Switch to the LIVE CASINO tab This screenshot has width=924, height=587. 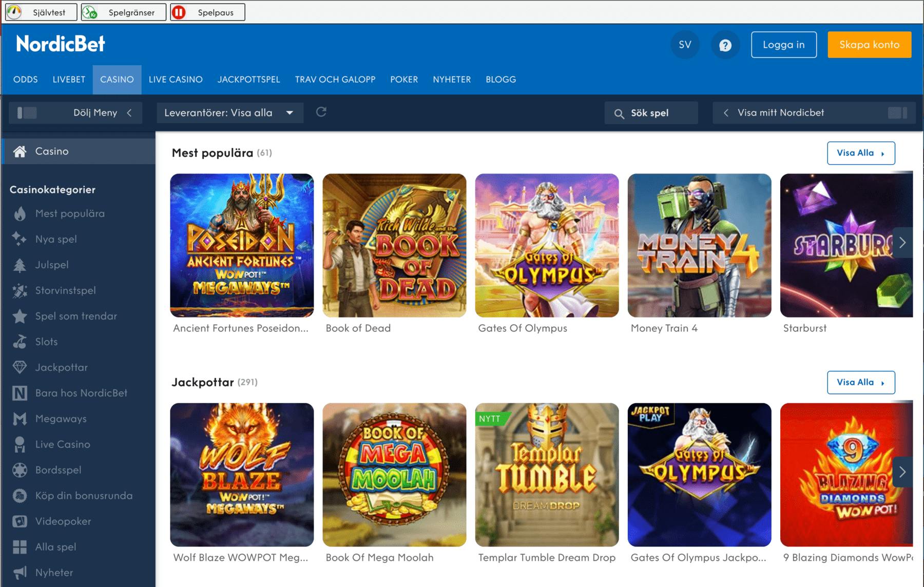tap(176, 80)
